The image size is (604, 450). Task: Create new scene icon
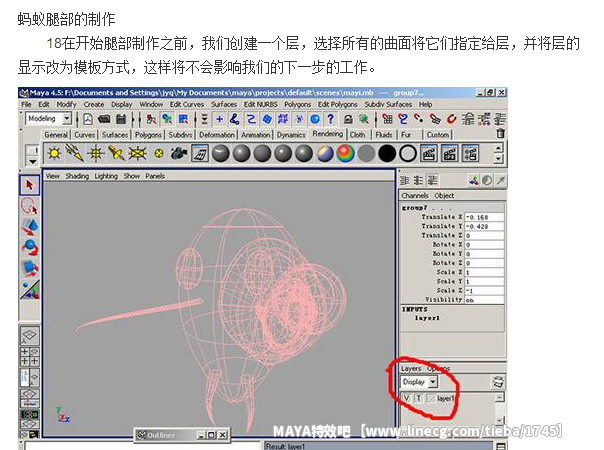pyautogui.click(x=88, y=119)
